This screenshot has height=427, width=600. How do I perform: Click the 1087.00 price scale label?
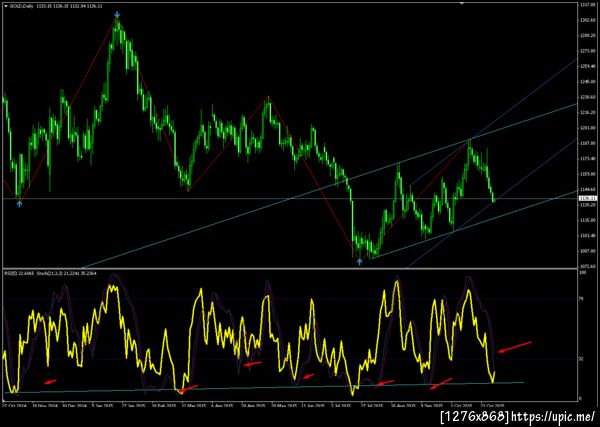589,251
